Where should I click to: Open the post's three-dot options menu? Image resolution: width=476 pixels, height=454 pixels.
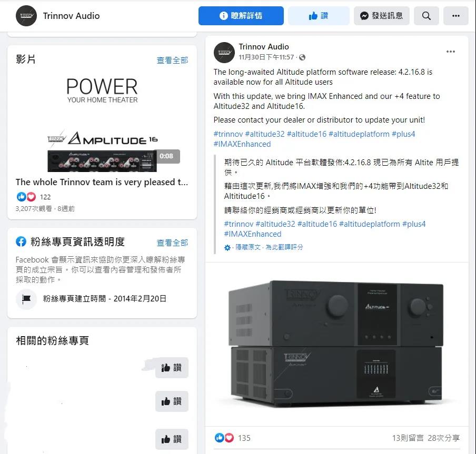(x=451, y=52)
